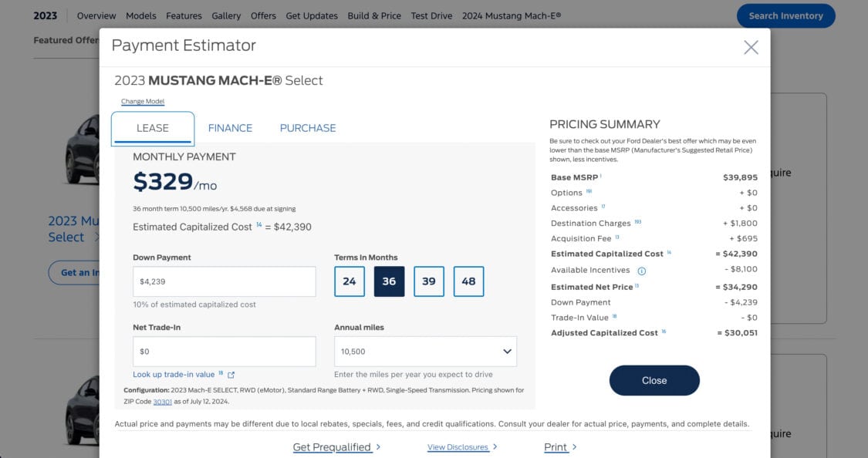
Task: Click the Accessories label in the pricing summary
Action: click(x=574, y=208)
